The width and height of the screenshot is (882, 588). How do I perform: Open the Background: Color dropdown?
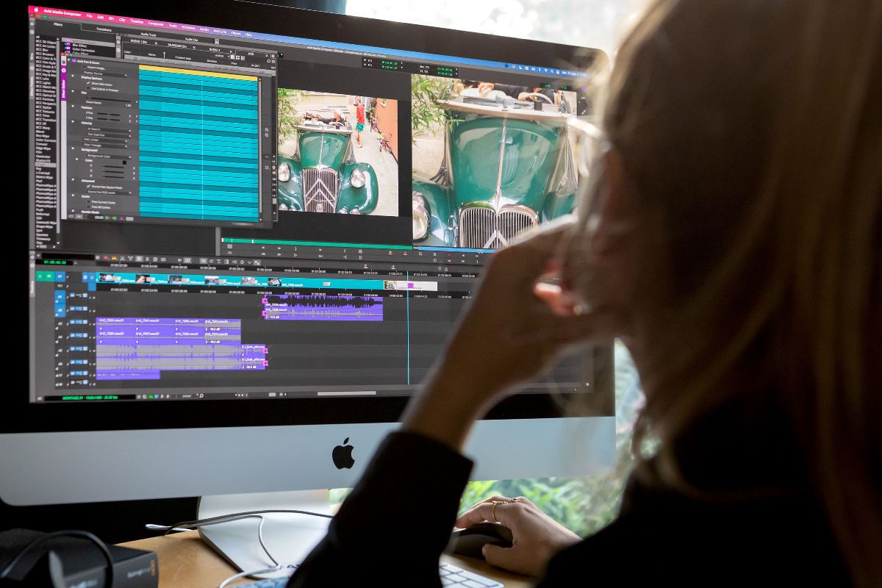[x=109, y=157]
